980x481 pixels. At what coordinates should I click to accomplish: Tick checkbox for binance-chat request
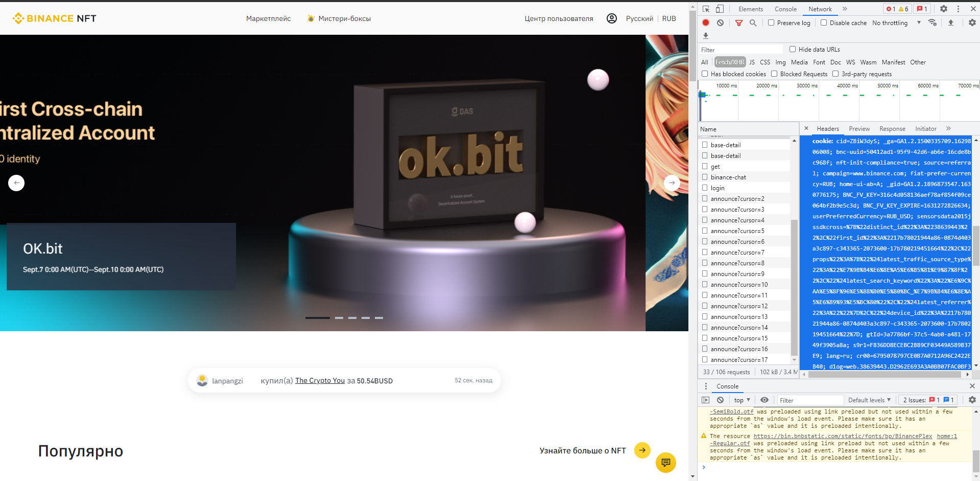click(x=705, y=177)
